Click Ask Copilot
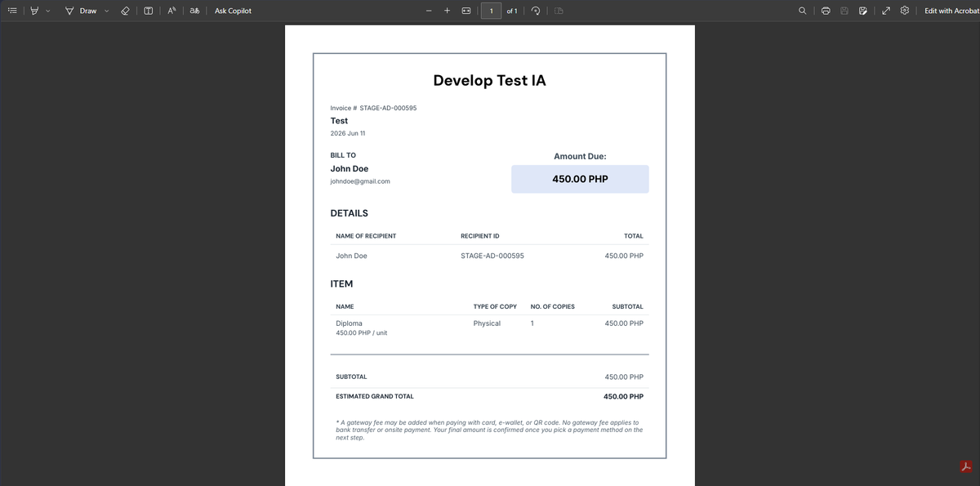The width and height of the screenshot is (980, 486). tap(233, 11)
